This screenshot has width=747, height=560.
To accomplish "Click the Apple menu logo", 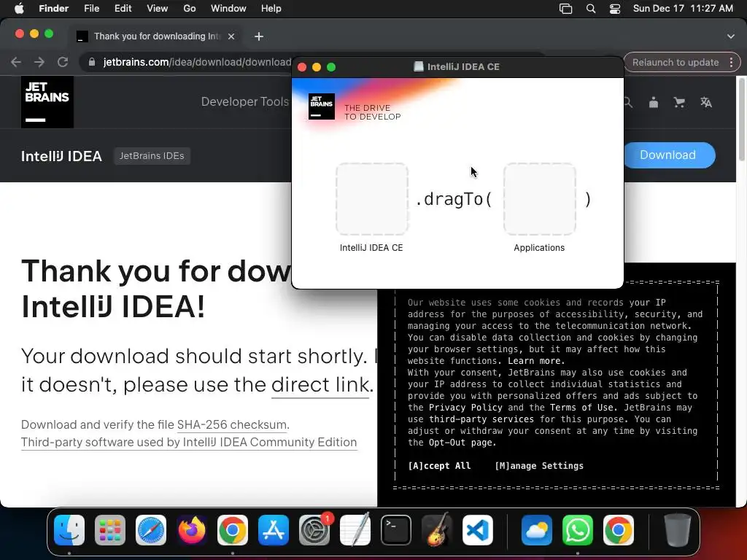I will coord(19,9).
